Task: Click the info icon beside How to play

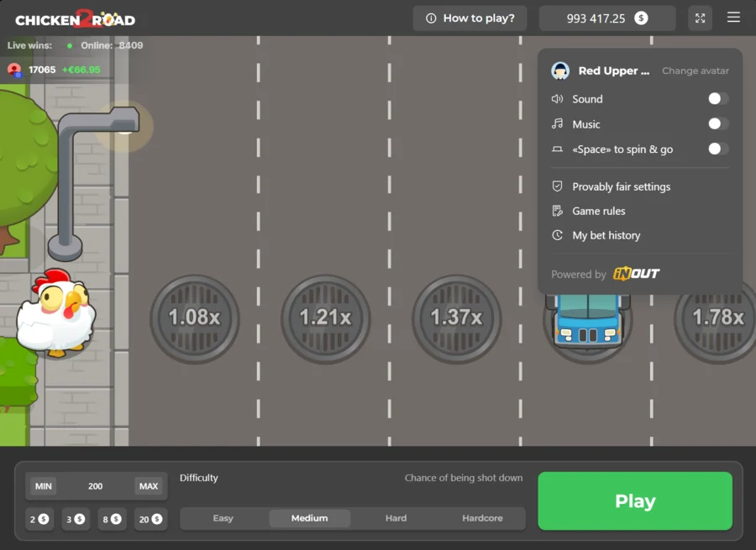Action: 431,18
